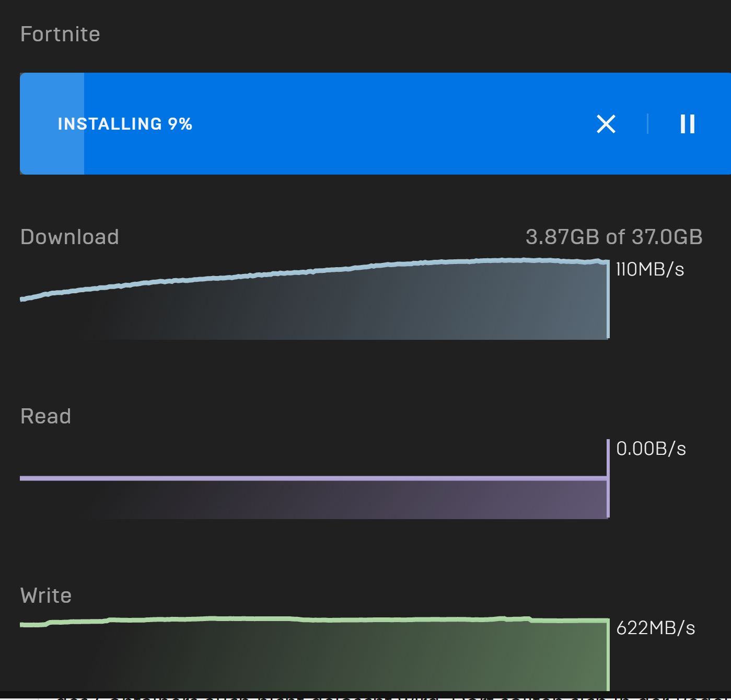Click the Write speed graph
This screenshot has height=700, width=731.
(315, 653)
